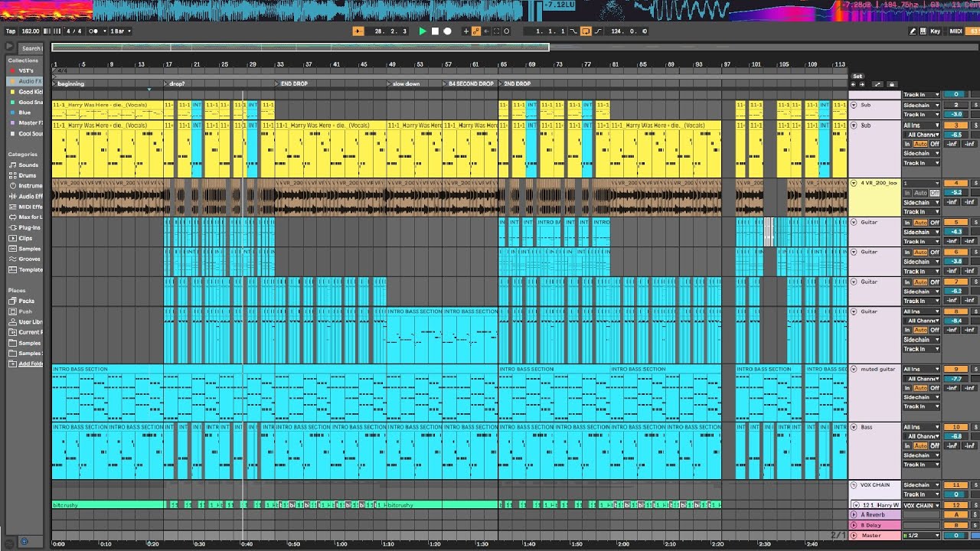Viewport: 980px width, 551px height.
Task: Select the Max for Live category
Action: point(24,217)
